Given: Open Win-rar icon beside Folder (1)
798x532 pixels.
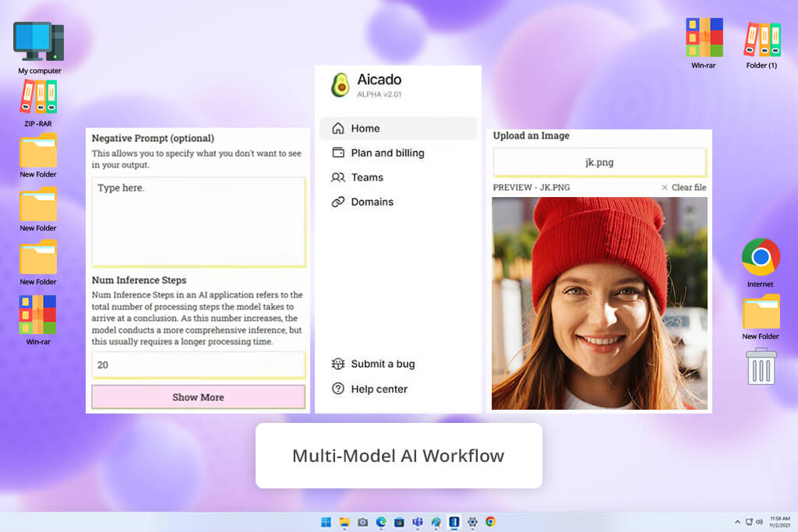Looking at the screenshot, I should (x=704, y=44).
